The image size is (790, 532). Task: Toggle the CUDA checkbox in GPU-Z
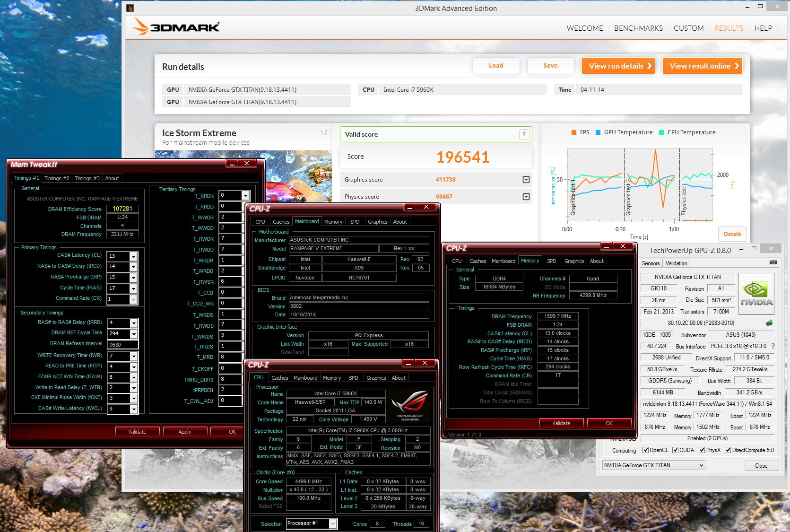click(x=675, y=450)
